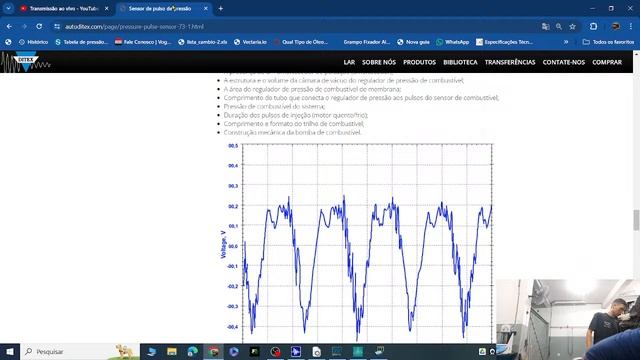Open the Chrome three-dot menu

(x=631, y=27)
